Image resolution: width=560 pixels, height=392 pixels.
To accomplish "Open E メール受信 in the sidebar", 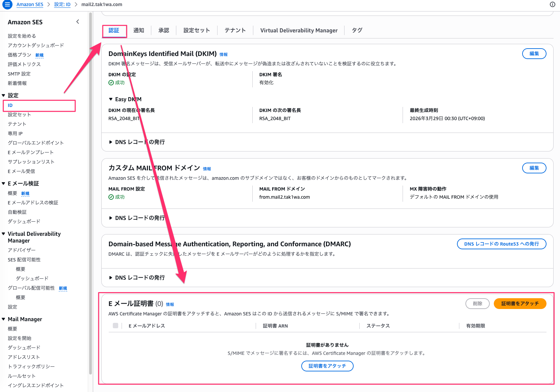I will click(21, 171).
